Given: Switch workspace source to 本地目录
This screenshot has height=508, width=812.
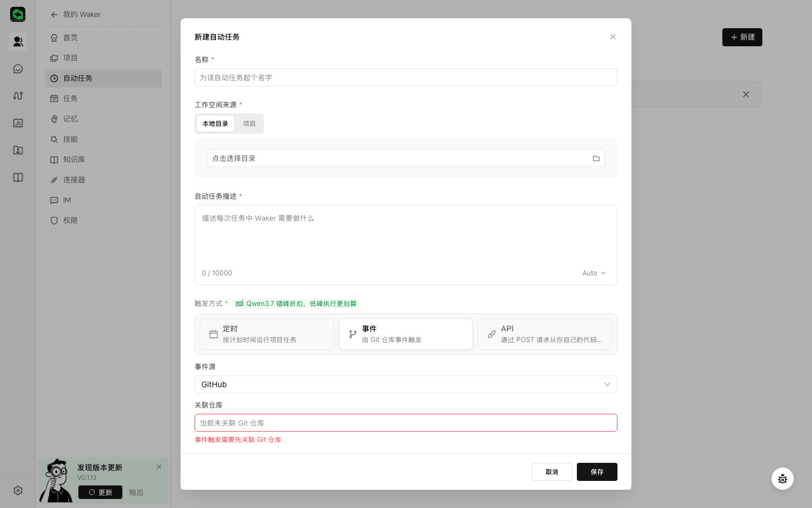Looking at the screenshot, I should pos(215,124).
